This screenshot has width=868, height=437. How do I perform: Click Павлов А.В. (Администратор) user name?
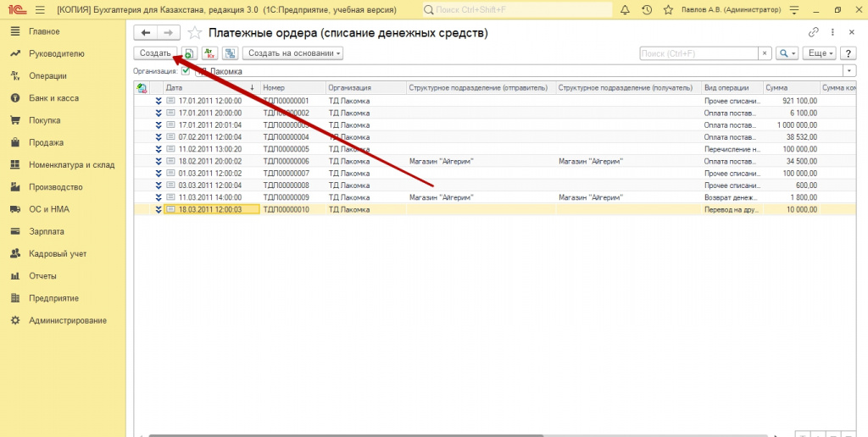click(731, 10)
